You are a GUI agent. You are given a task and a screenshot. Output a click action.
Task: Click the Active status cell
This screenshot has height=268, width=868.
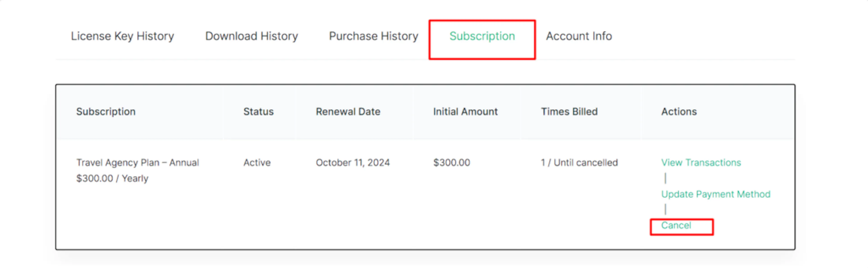click(257, 162)
